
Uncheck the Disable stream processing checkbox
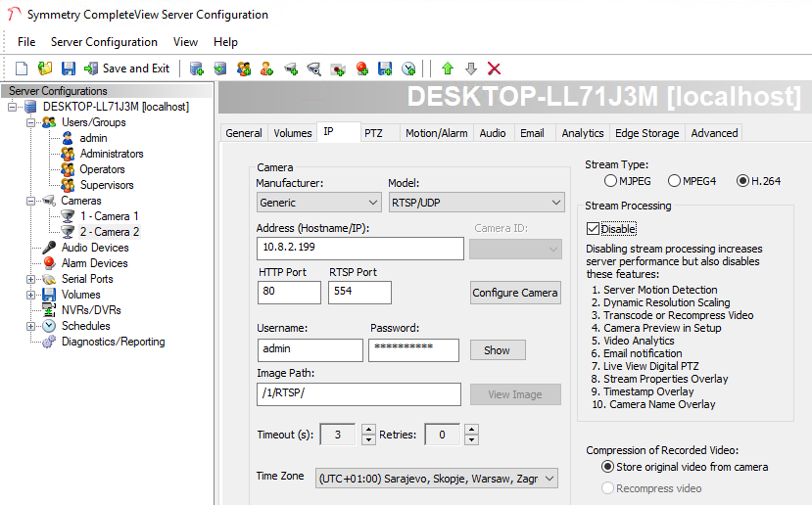tap(594, 229)
